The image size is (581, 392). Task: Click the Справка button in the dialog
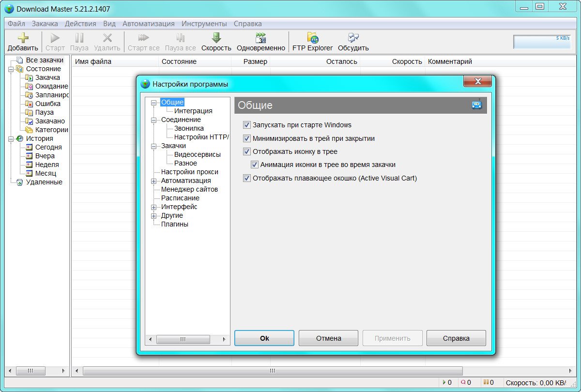[456, 338]
